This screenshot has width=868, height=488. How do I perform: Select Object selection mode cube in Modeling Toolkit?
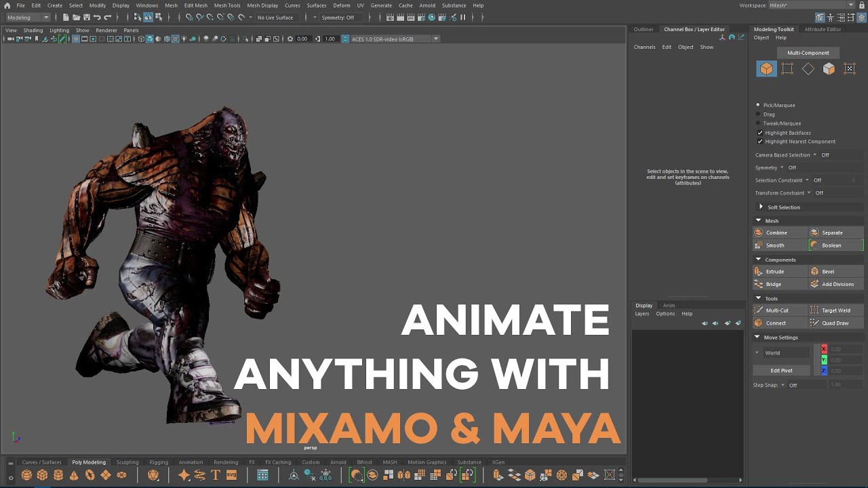(x=766, y=68)
